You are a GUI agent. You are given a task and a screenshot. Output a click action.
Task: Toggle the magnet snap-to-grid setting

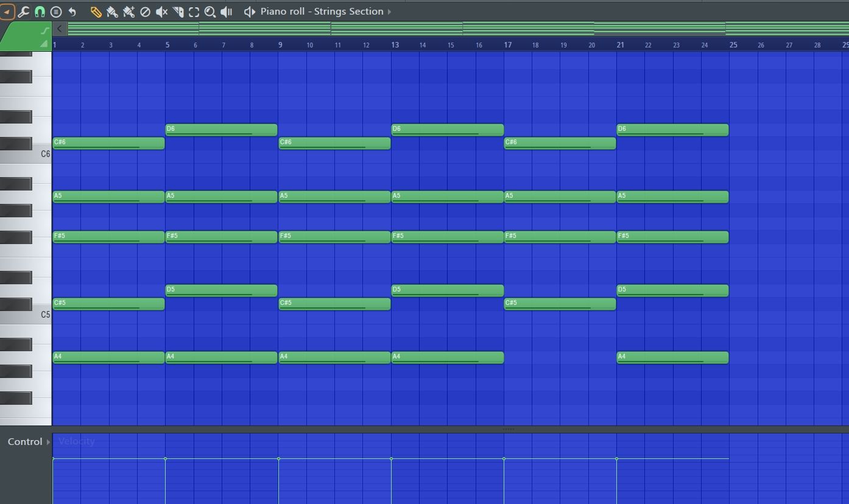click(x=40, y=12)
